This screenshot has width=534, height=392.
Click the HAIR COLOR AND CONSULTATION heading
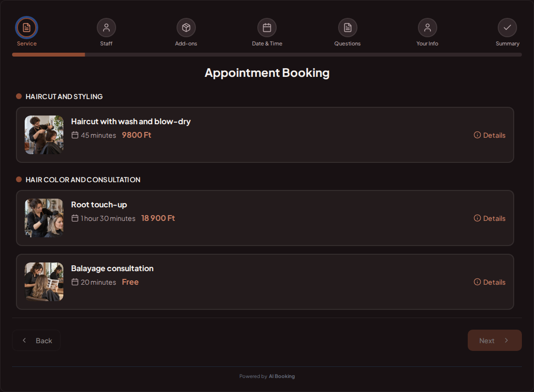pyautogui.click(x=83, y=180)
